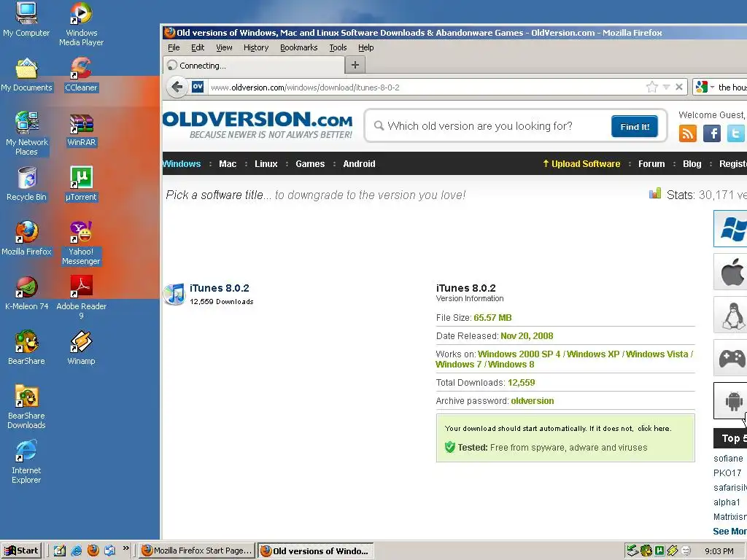The width and height of the screenshot is (747, 560).
Task: Bookmark page with the star icon
Action: (651, 87)
